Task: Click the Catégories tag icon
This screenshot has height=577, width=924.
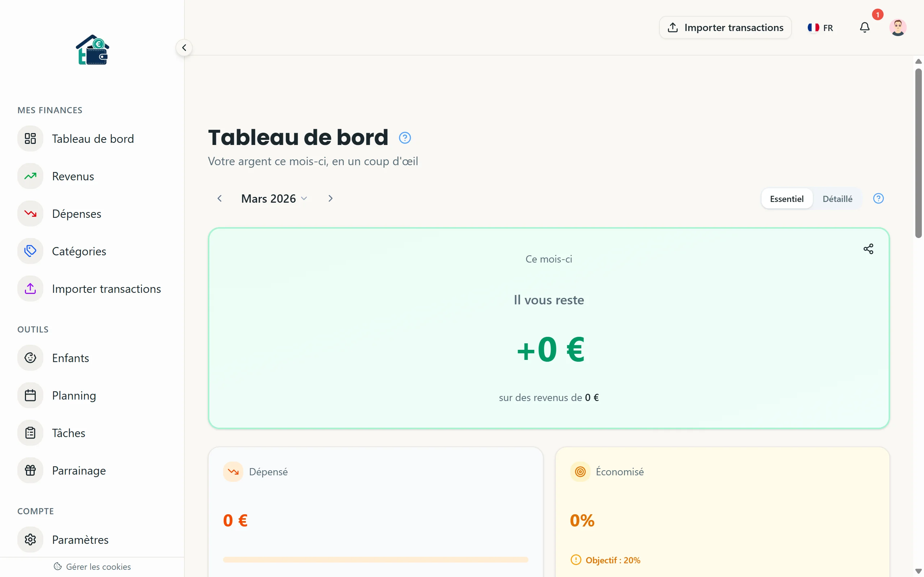Action: pyautogui.click(x=30, y=251)
